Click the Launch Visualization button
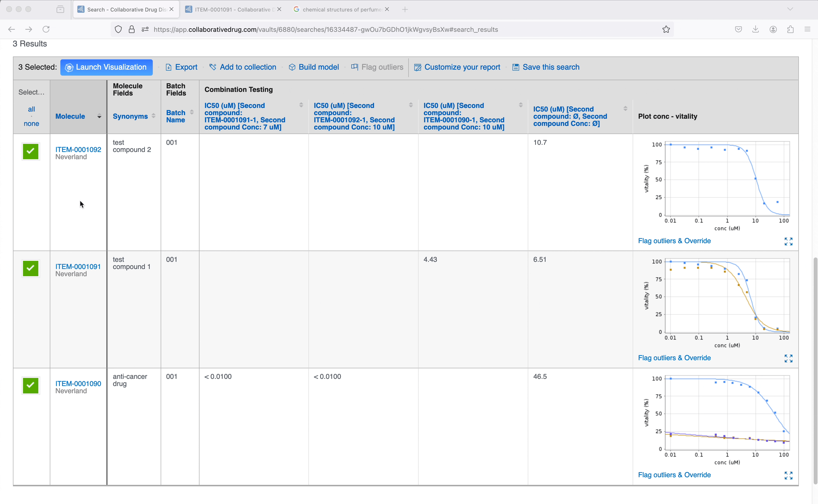Image resolution: width=818 pixels, height=504 pixels. click(x=106, y=67)
